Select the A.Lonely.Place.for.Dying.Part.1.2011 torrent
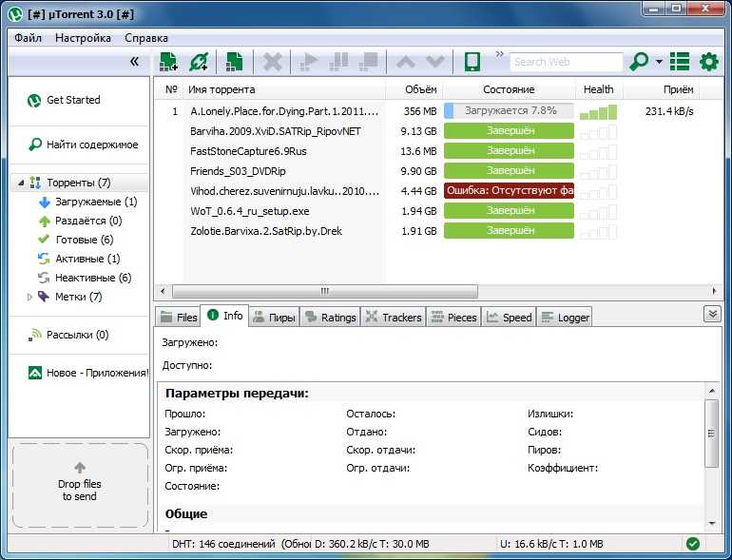732x560 pixels. coord(284,111)
